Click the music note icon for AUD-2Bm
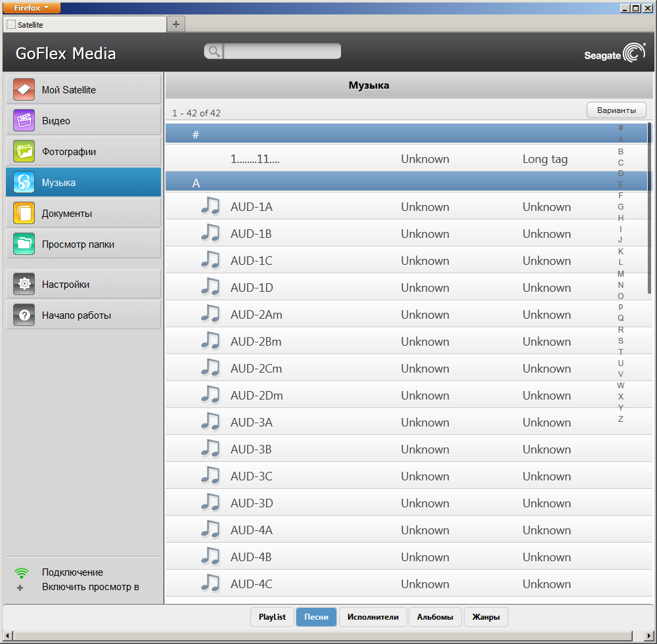 tap(210, 340)
